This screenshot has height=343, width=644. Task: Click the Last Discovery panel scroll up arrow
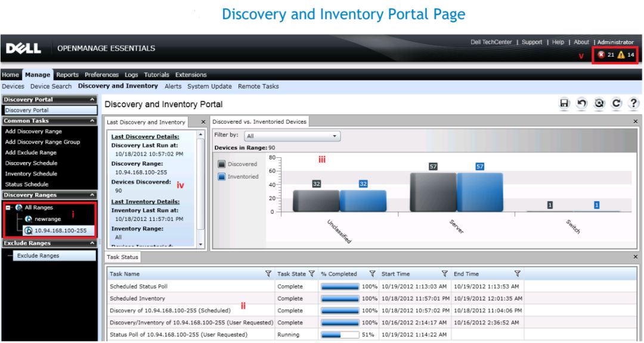coord(201,135)
